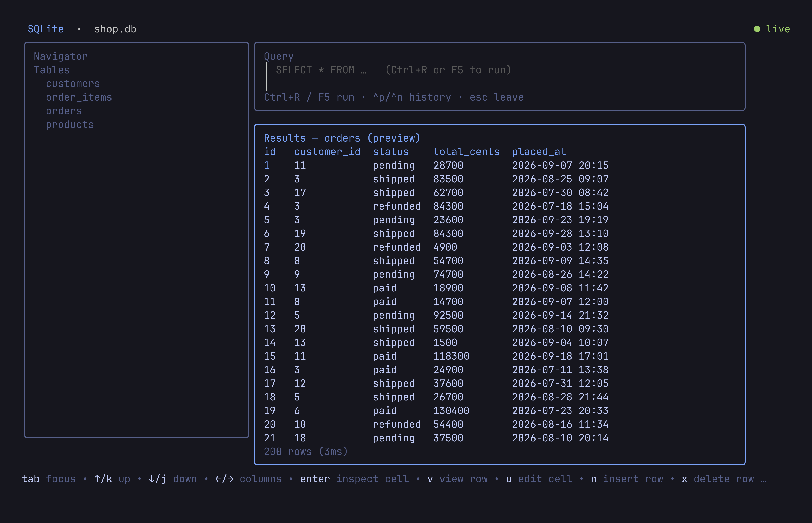Click the customer_id column header
Image resolution: width=812 pixels, height=523 pixels.
327,152
